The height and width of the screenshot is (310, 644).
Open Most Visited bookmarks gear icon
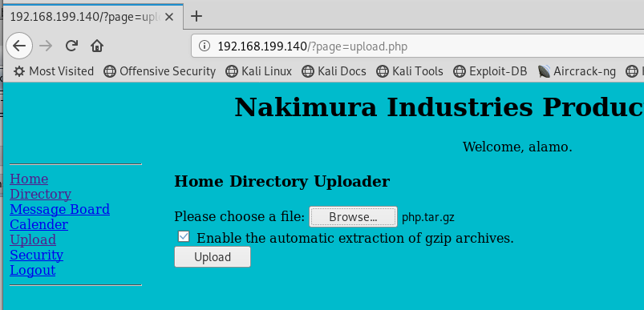pos(19,71)
